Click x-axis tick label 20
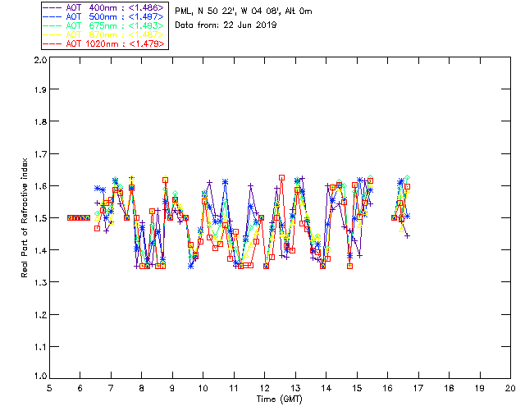This screenshot has height=420, width=525. click(x=510, y=388)
